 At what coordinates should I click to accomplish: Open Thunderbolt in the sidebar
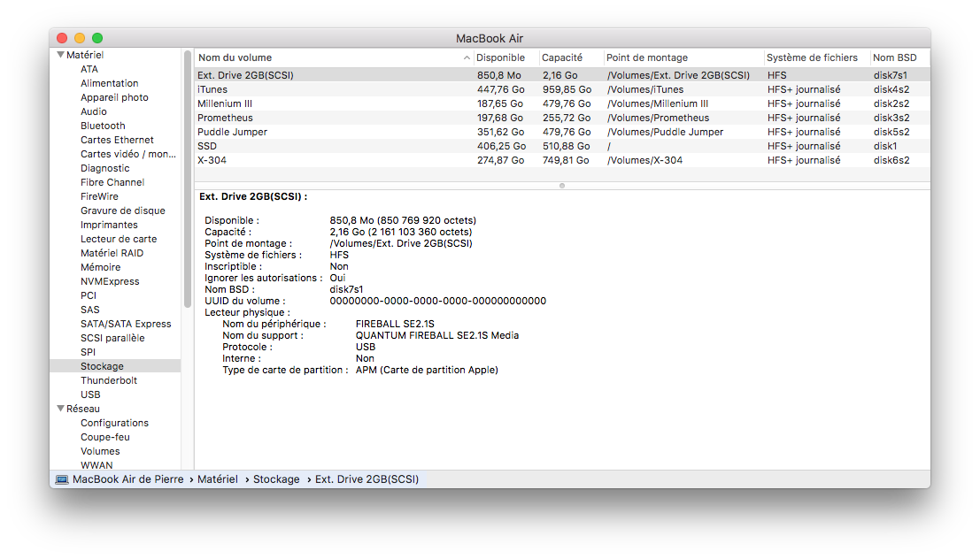109,380
